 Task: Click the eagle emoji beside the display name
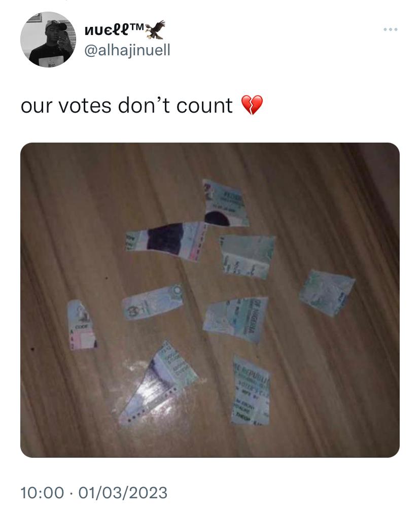tap(155, 29)
